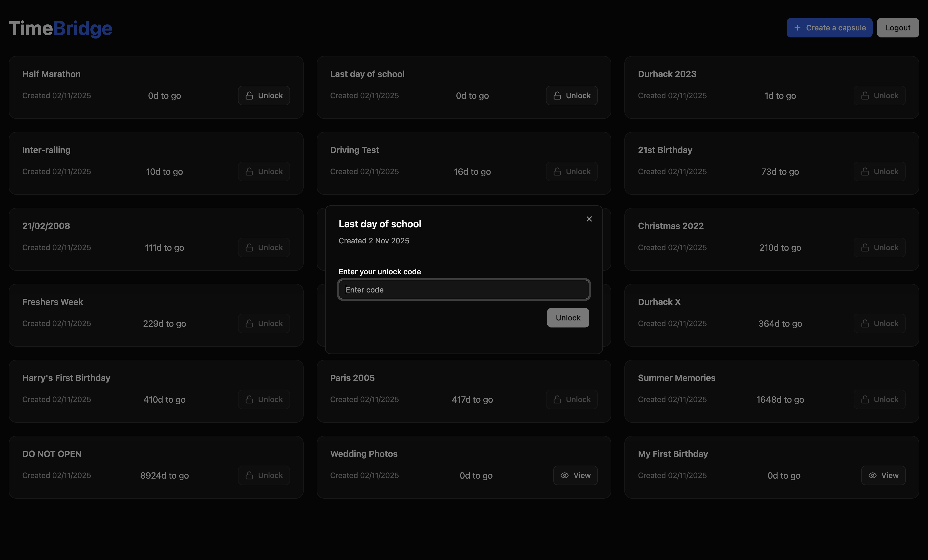This screenshot has height=560, width=928.
Task: Click the eye icon on My First Birthday
Action: click(872, 475)
